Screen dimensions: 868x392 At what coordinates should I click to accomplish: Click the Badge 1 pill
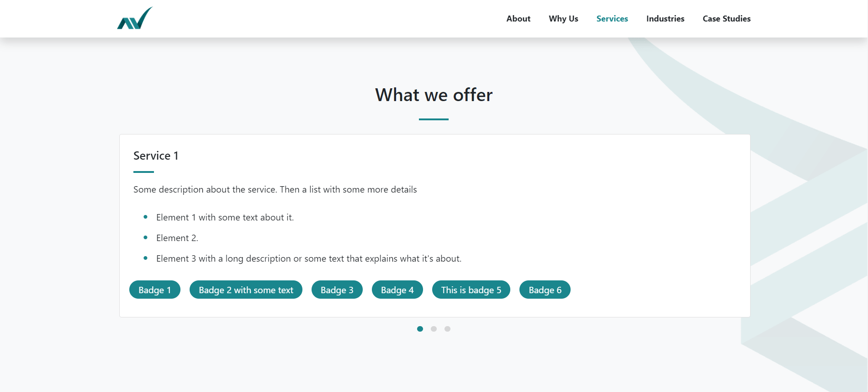[x=155, y=290]
